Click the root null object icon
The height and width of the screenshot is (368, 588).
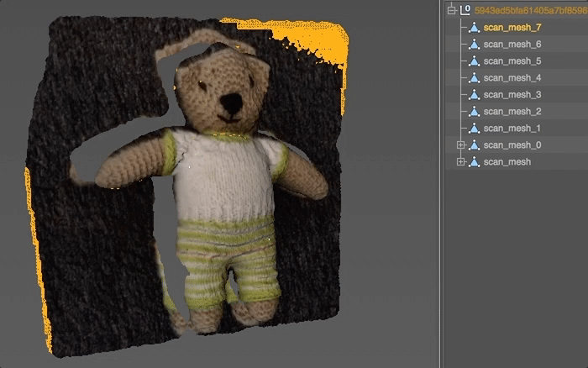click(465, 10)
